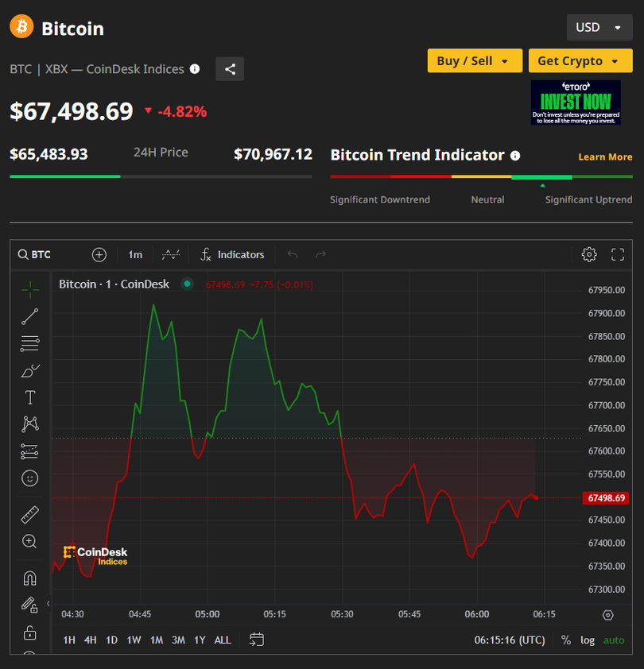Screen dimensions: 644x669
Task: Toggle log scale on price axis
Action: pyautogui.click(x=588, y=640)
